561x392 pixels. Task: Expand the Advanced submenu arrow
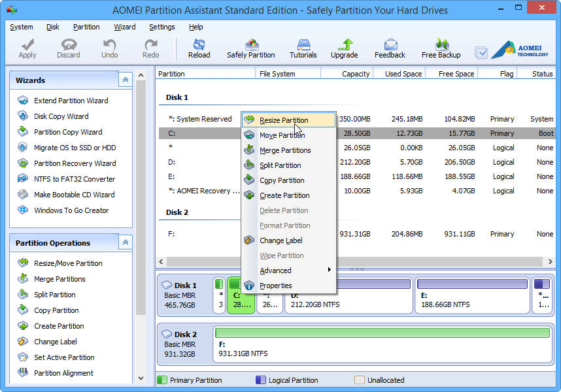(x=329, y=270)
